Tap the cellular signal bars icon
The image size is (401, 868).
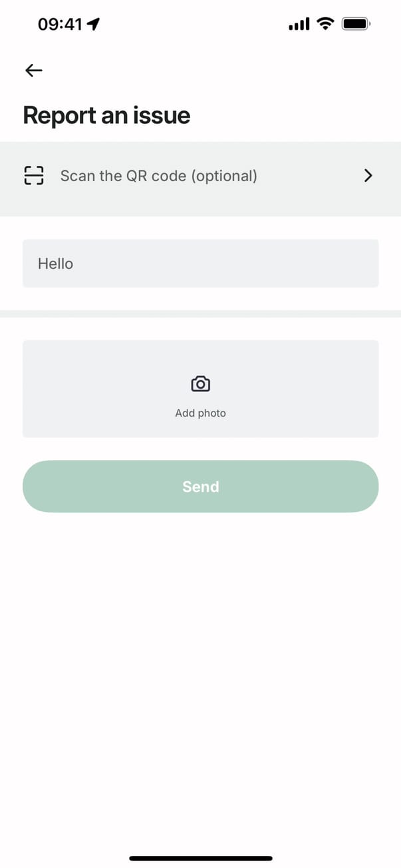click(299, 25)
